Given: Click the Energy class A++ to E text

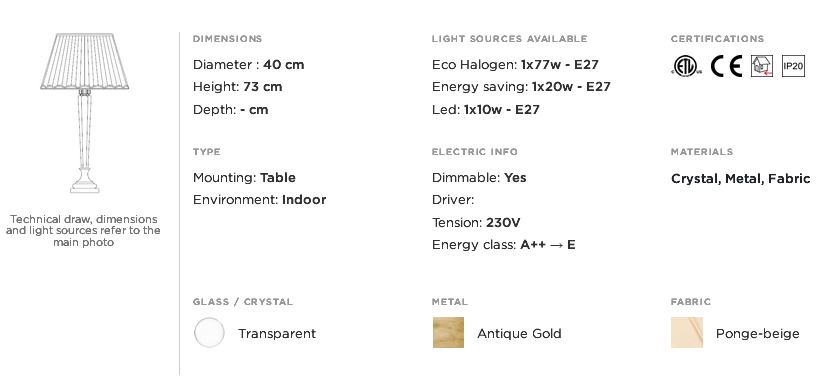Looking at the screenshot, I should coord(503,245).
